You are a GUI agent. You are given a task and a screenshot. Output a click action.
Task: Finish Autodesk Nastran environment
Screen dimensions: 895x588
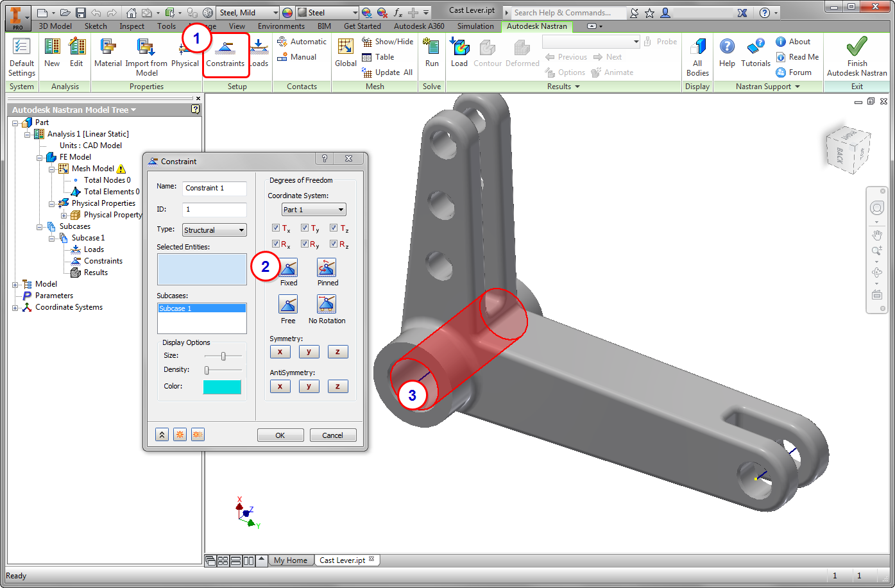[857, 56]
